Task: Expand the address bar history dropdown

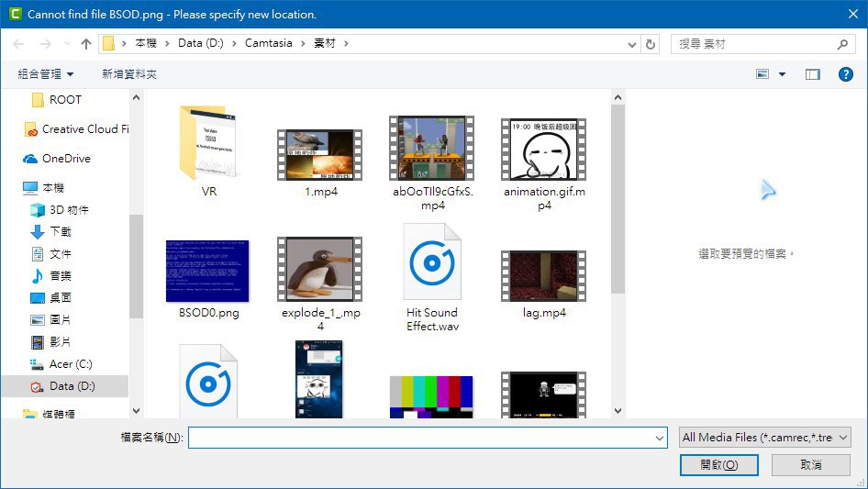Action: click(631, 44)
